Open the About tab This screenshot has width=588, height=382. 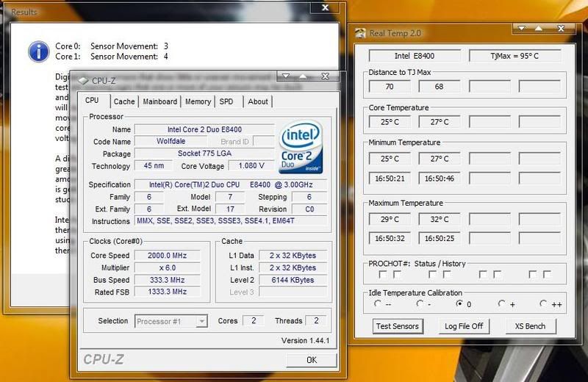(x=258, y=101)
